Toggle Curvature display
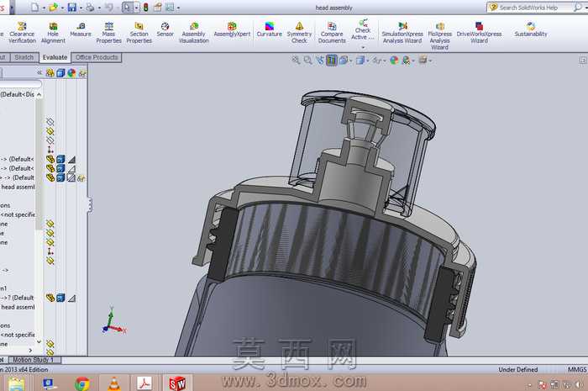This screenshot has width=588, height=391. tap(270, 29)
